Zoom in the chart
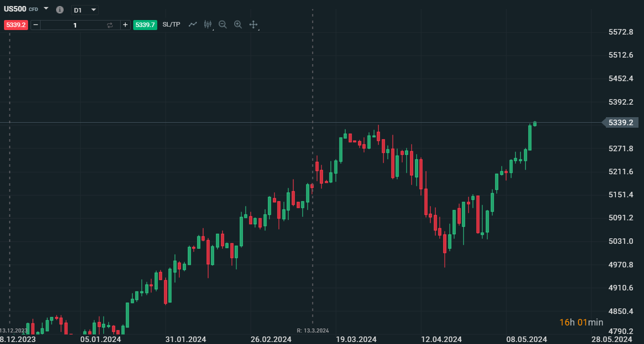The height and width of the screenshot is (344, 644). [x=238, y=24]
